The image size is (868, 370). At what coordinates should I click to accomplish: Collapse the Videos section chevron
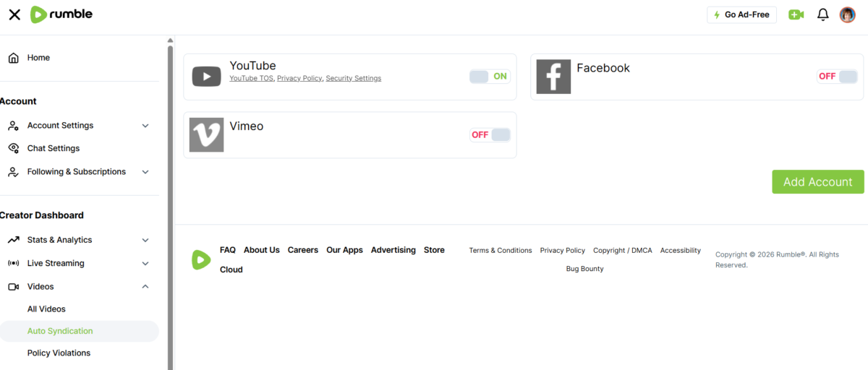145,287
